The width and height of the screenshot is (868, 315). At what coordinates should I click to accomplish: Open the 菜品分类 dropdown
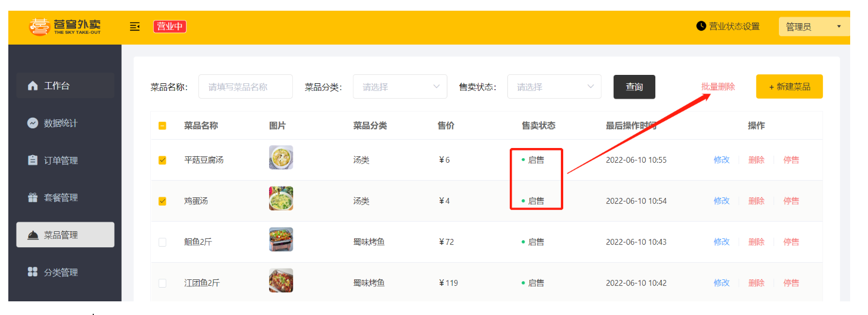(400, 87)
